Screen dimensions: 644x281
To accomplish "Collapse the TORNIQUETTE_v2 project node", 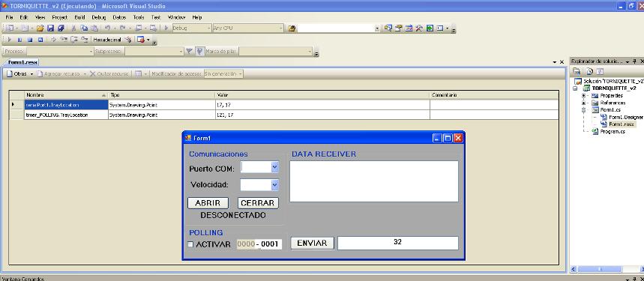I will tap(575, 88).
